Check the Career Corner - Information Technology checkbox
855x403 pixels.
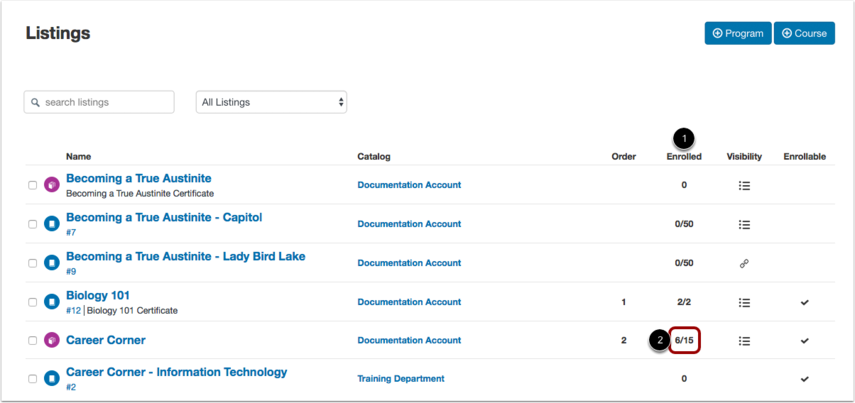tap(33, 379)
